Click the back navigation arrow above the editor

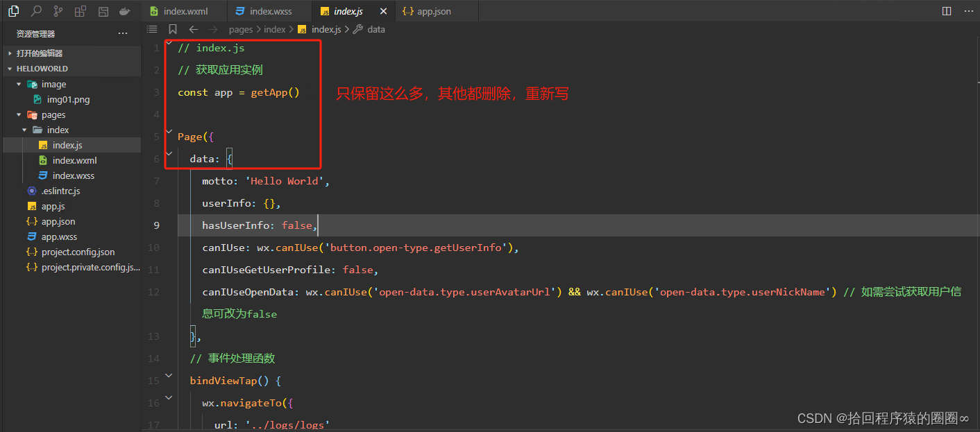pyautogui.click(x=193, y=29)
